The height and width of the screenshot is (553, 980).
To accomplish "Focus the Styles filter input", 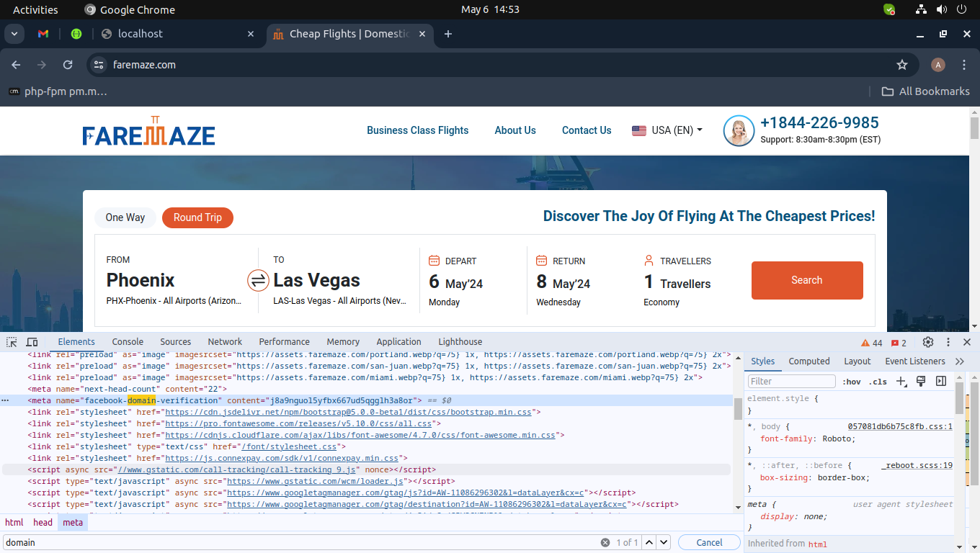I will tap(791, 382).
